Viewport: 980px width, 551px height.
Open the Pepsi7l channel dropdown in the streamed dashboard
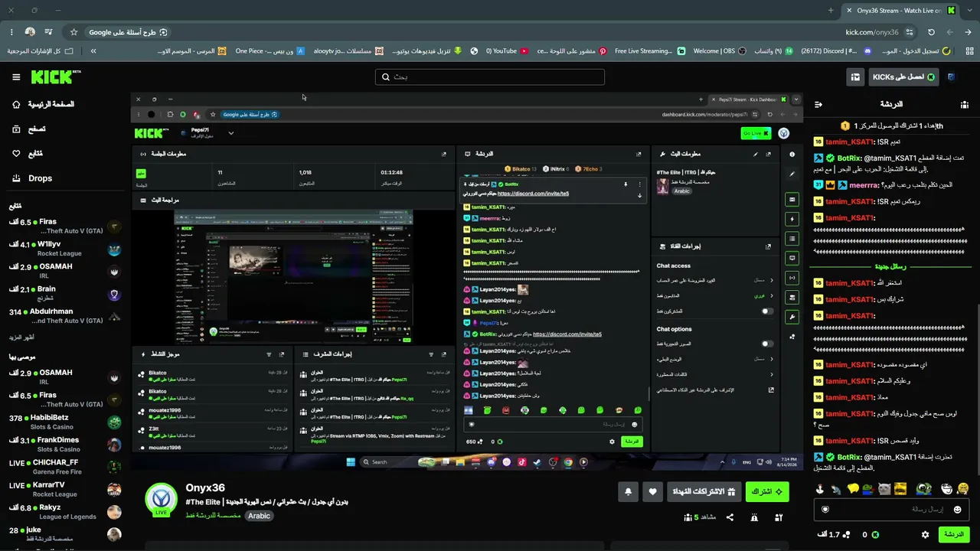pyautogui.click(x=230, y=133)
